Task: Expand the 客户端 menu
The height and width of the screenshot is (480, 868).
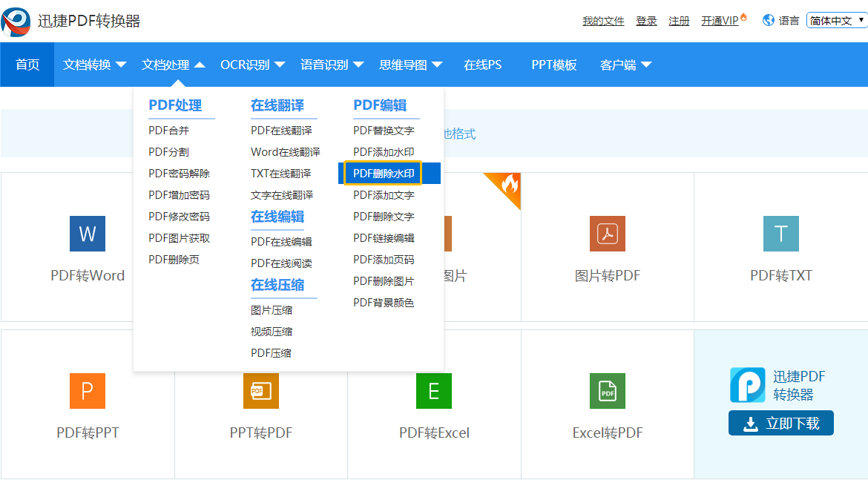Action: 625,65
